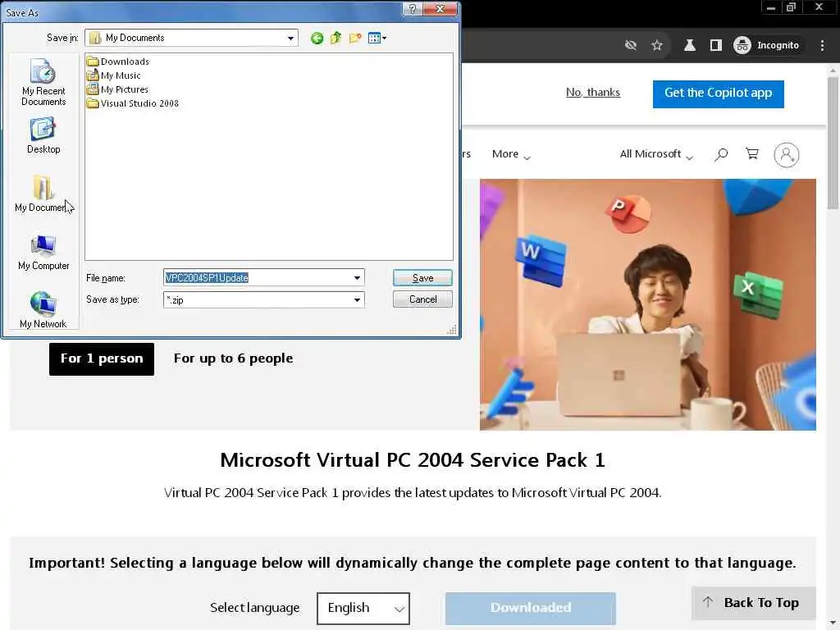Go up one folder level

[336, 38]
